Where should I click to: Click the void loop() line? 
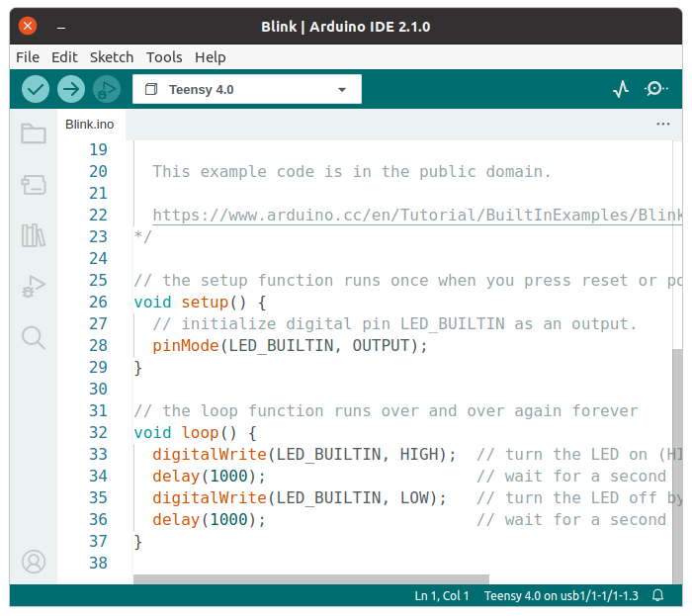(195, 432)
